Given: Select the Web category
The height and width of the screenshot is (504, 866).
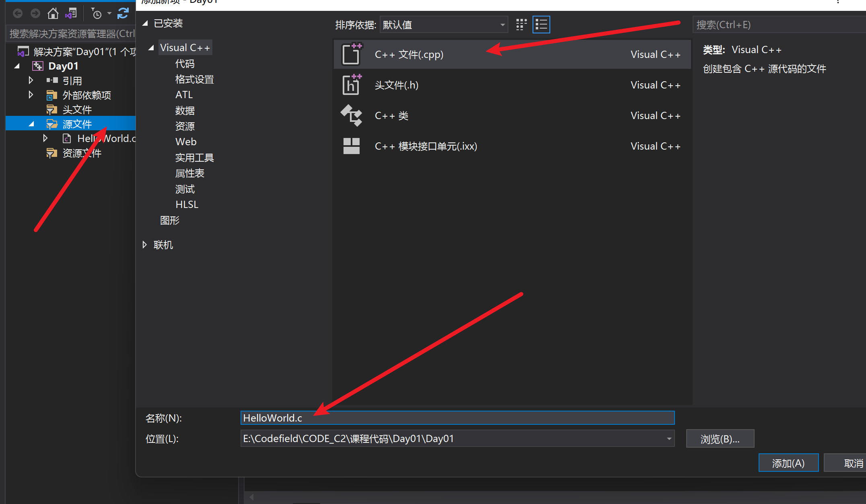Looking at the screenshot, I should click(x=186, y=142).
